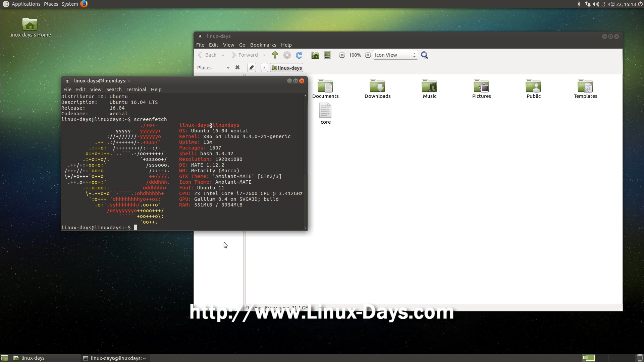Open the Downloads folder
The image size is (644, 362).
pyautogui.click(x=377, y=89)
